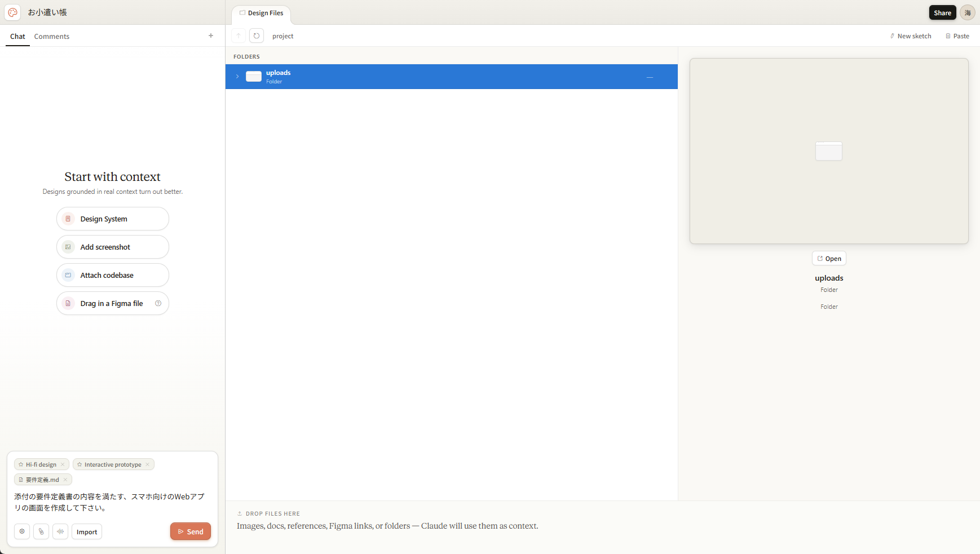This screenshot has height=554, width=980.
Task: Click the refresh icon beside project path
Action: point(257,36)
